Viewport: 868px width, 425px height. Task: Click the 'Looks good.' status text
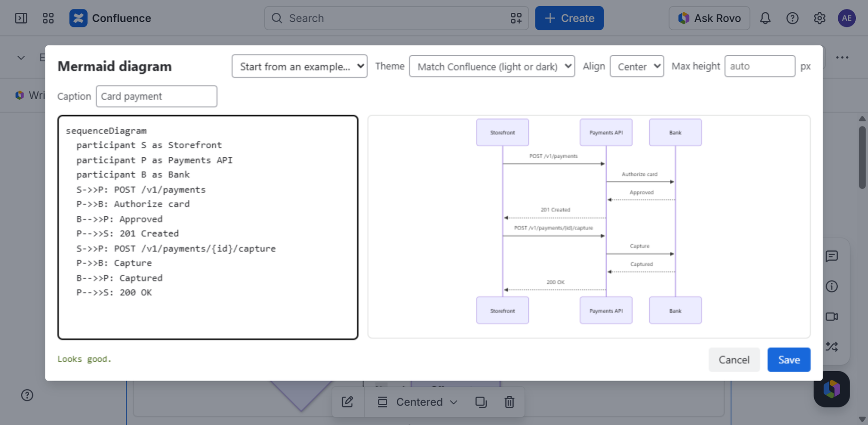pyautogui.click(x=84, y=359)
